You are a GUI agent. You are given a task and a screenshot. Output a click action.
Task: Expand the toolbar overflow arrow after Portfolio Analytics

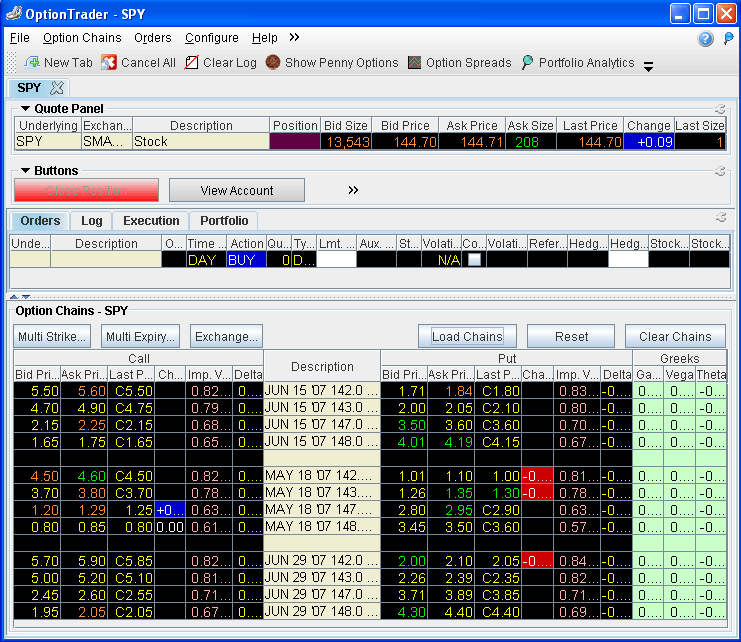tap(648, 67)
